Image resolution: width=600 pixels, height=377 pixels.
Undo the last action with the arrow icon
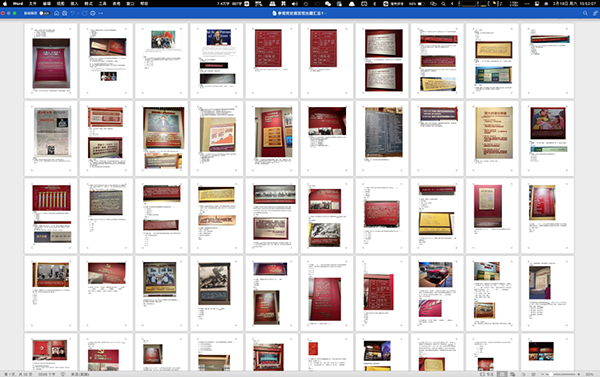tap(72, 13)
